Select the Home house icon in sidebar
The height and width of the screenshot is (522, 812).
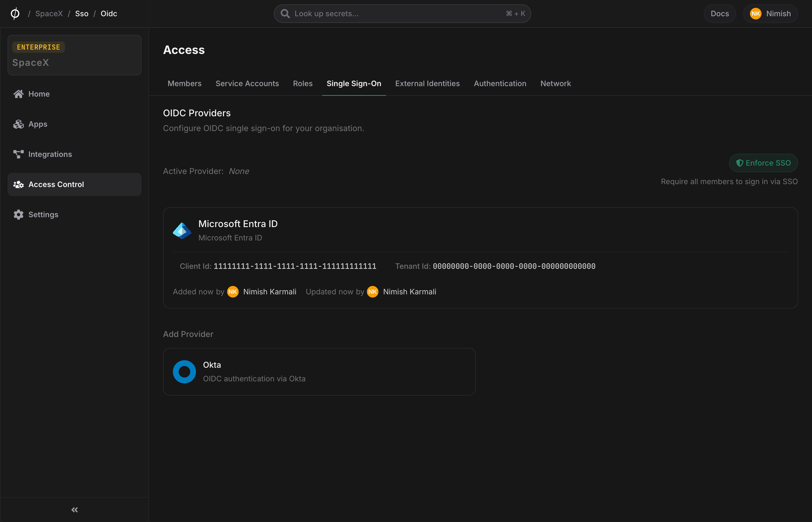pyautogui.click(x=18, y=94)
